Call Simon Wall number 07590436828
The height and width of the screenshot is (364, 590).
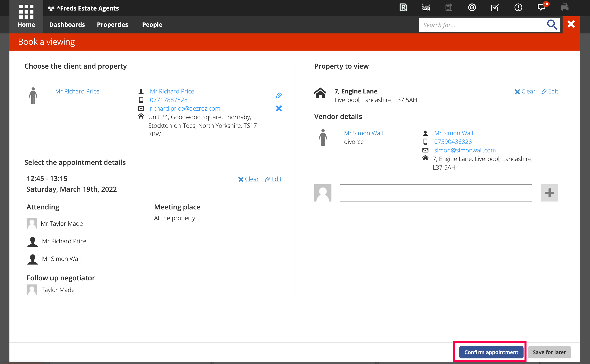453,141
